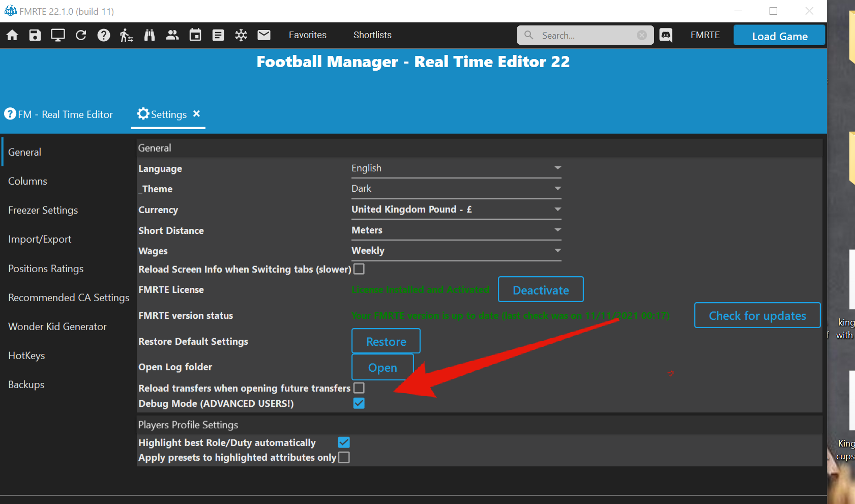Click the Deactivate license button

541,290
